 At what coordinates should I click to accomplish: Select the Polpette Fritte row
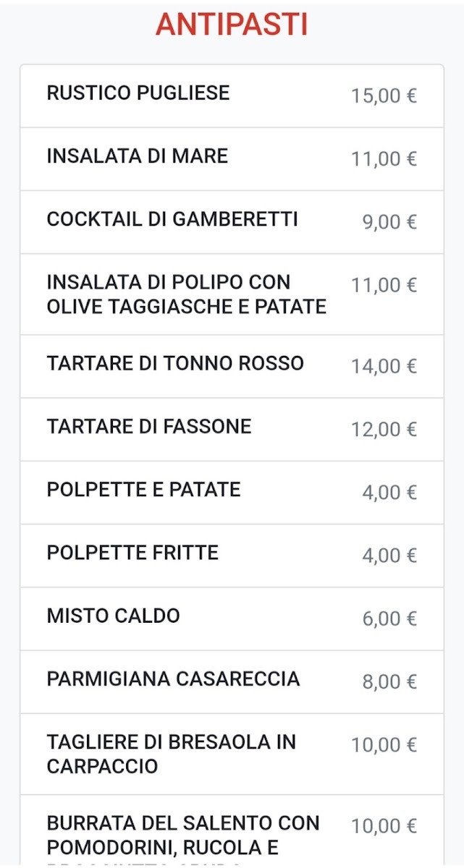(x=132, y=553)
